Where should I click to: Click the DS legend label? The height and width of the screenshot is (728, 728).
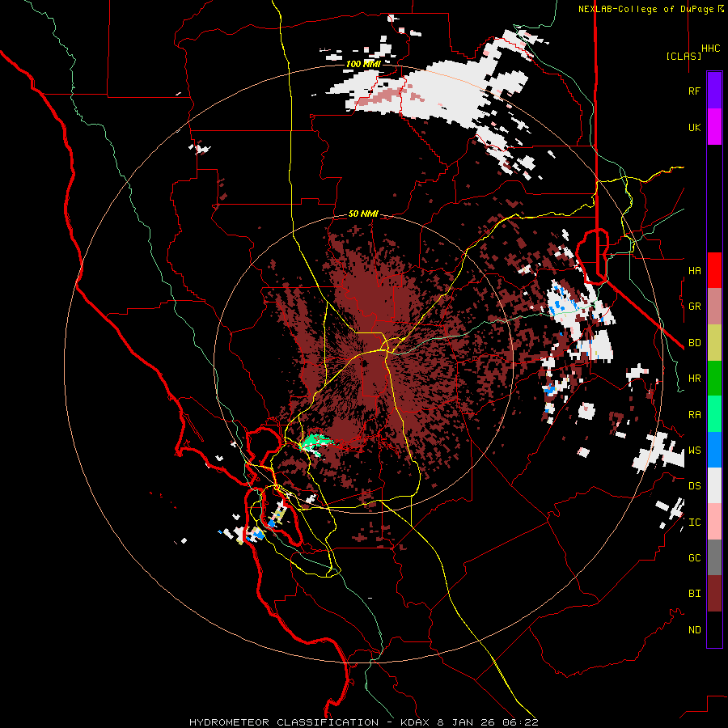[x=694, y=486]
